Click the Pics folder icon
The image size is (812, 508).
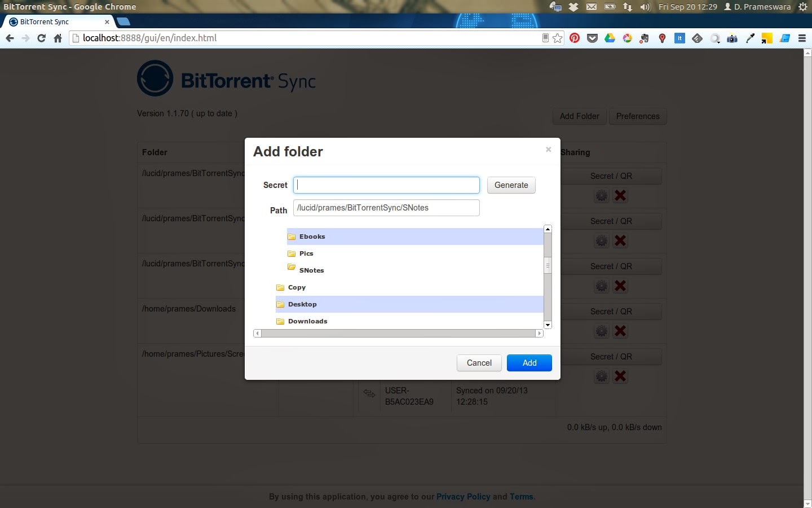pyautogui.click(x=292, y=253)
